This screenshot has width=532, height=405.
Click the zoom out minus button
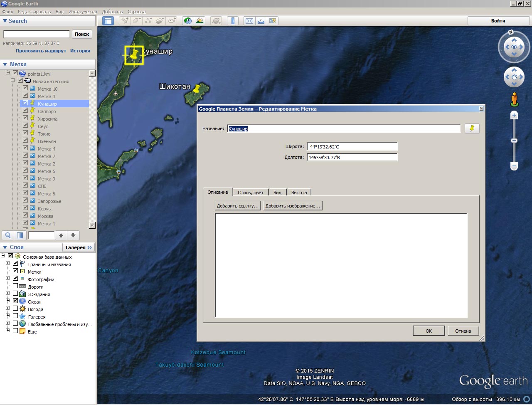514,166
